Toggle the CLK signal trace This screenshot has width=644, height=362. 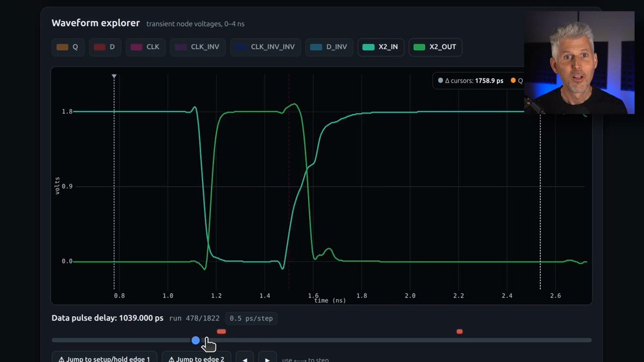(146, 47)
